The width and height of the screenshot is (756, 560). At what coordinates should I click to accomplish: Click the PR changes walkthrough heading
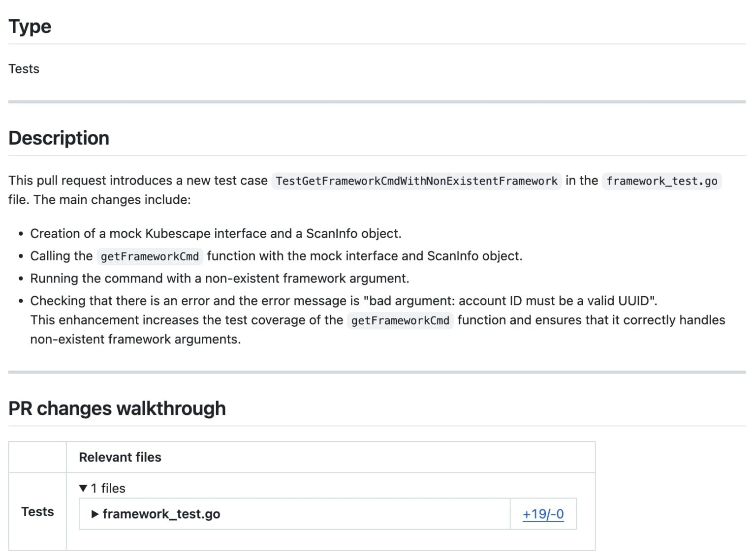point(117,408)
